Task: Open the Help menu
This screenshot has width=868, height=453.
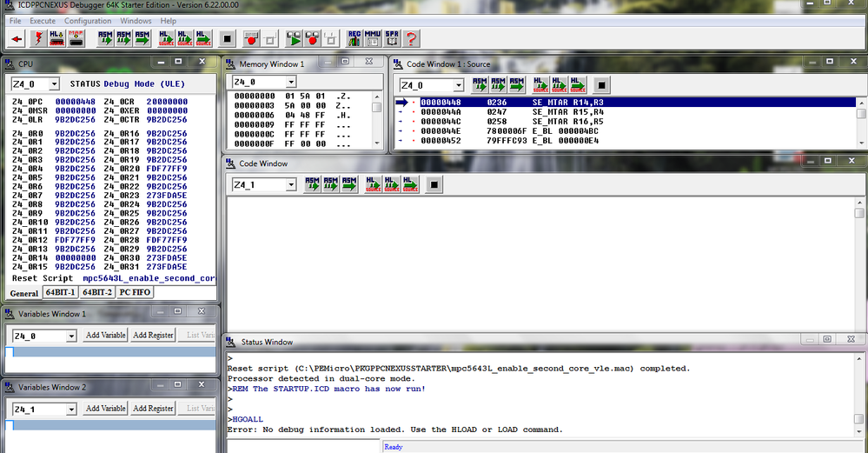Action: pos(169,21)
